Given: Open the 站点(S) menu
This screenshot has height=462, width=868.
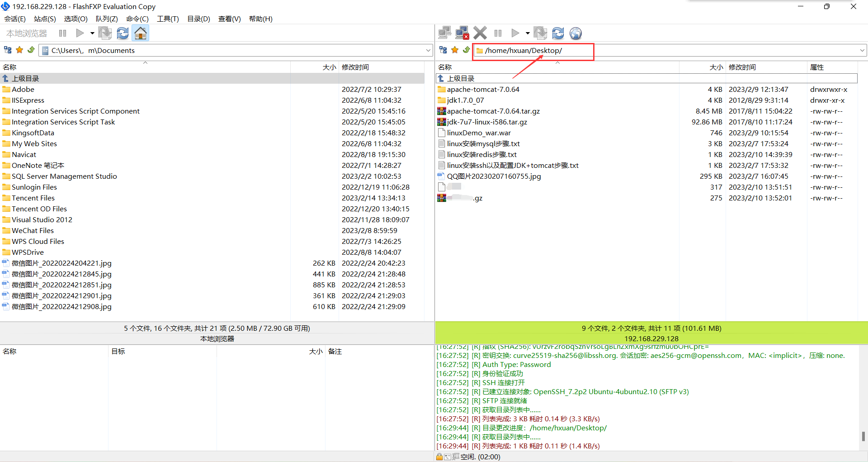Looking at the screenshot, I should (x=45, y=19).
